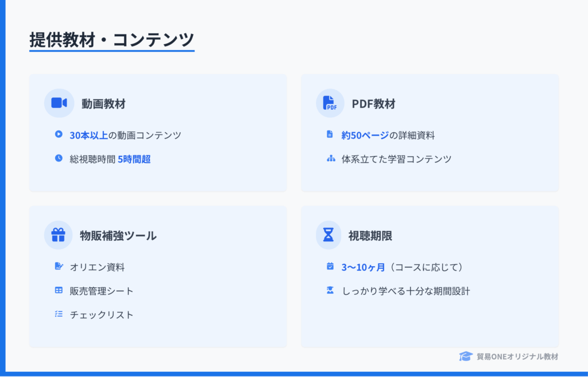Click the 貿易ONEオリジナル教材 footer label
588x377 pixels.
517,357
